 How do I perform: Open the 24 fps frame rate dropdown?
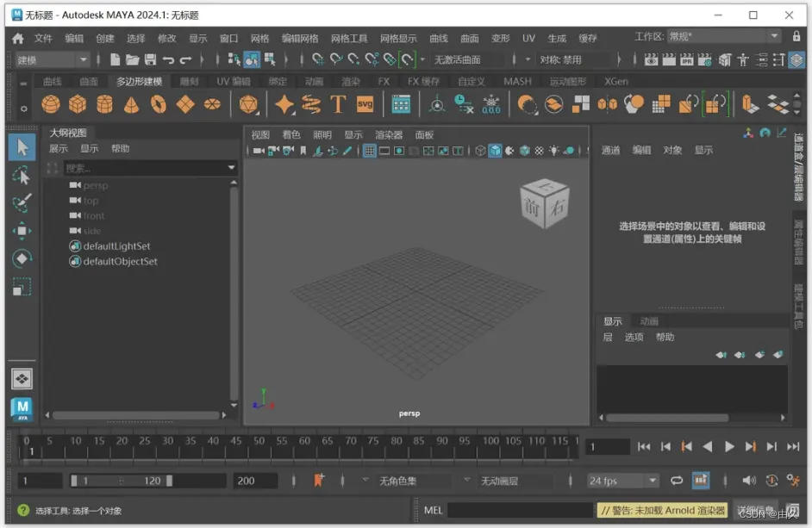pos(622,481)
